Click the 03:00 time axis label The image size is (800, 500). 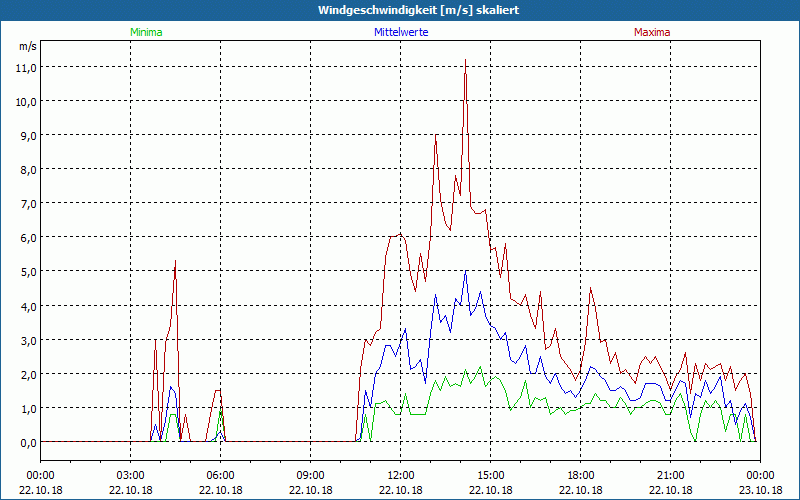tap(130, 475)
